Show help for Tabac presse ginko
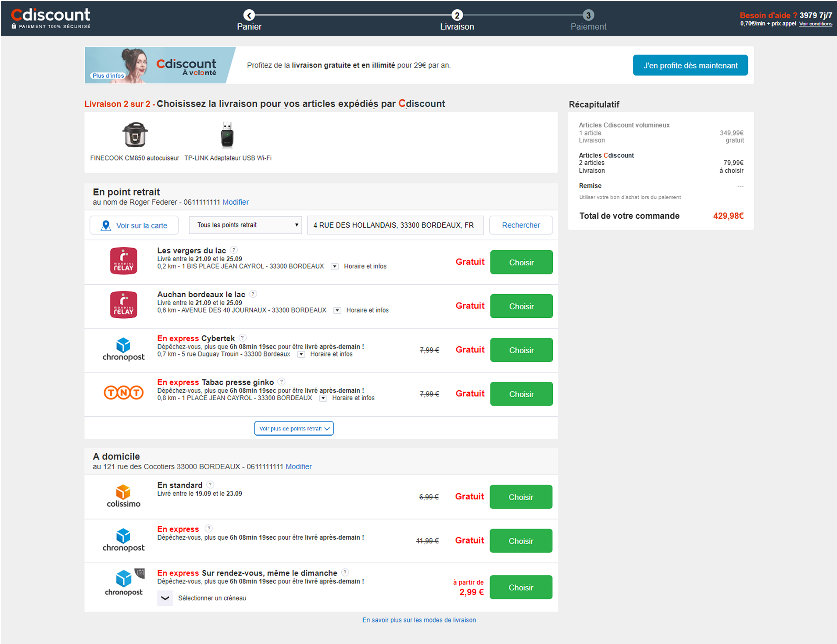This screenshot has height=644, width=837. 282,381
